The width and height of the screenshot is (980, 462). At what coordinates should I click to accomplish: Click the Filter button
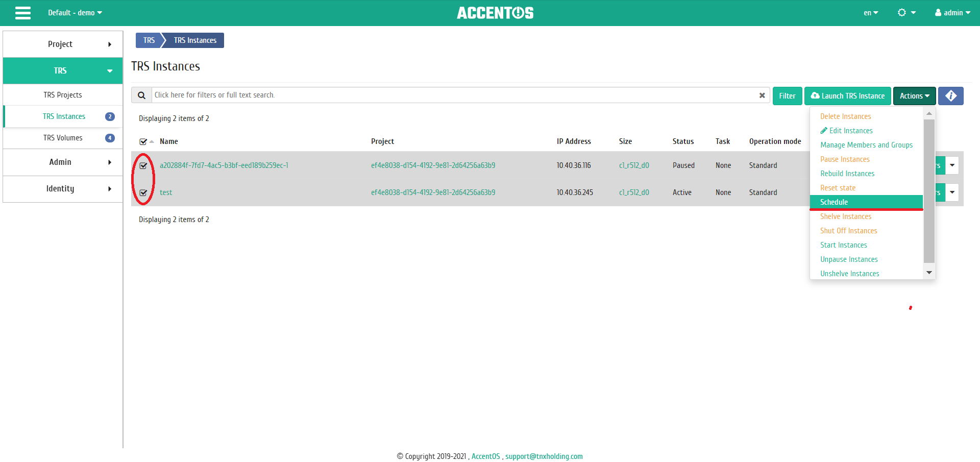pos(787,96)
